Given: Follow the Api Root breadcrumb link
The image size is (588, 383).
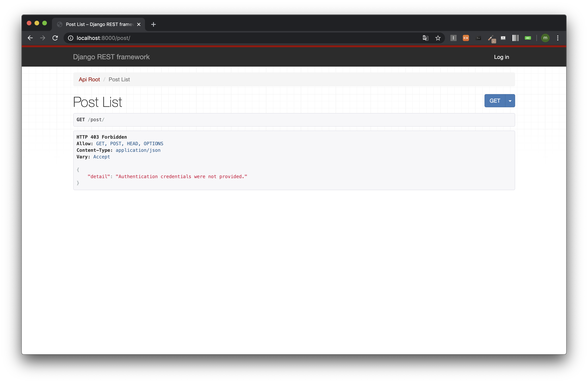Looking at the screenshot, I should tap(89, 79).
